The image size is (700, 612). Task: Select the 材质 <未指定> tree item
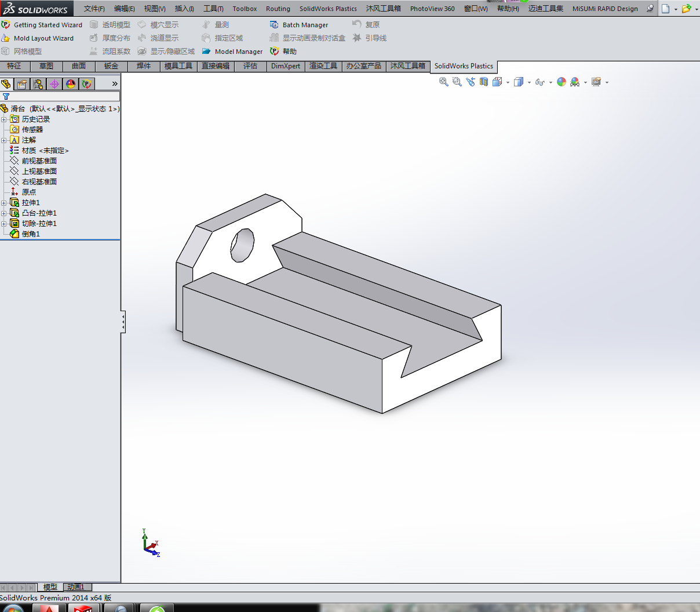pos(39,151)
